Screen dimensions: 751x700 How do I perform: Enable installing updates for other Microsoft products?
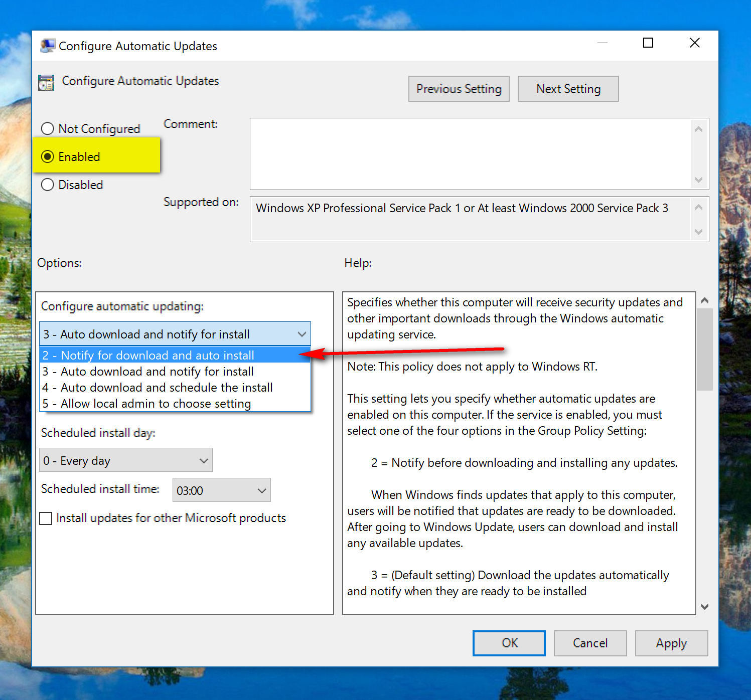[46, 518]
